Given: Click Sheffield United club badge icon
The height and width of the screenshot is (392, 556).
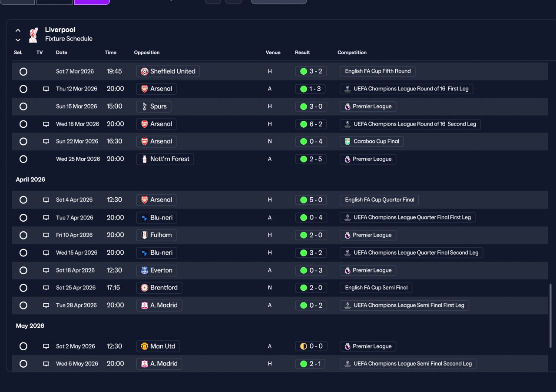Looking at the screenshot, I should (145, 71).
